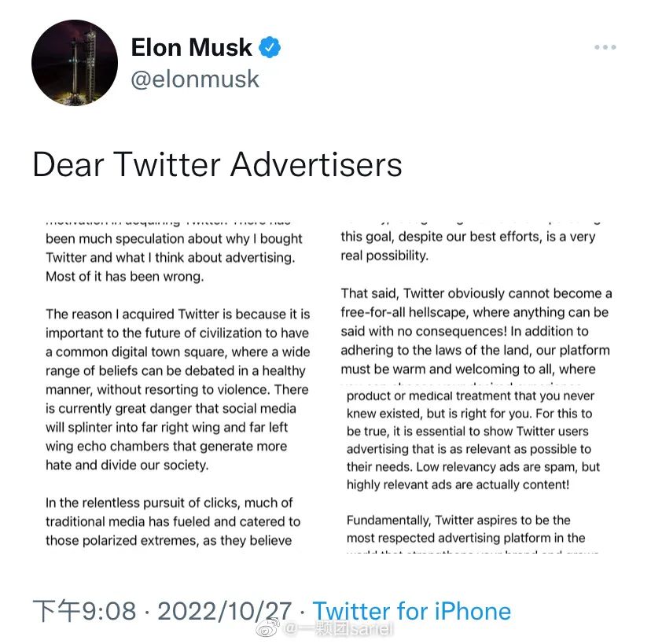Click the "That said, Twitter obviously" line
Screen dimensions: 651x644
[x=476, y=293]
